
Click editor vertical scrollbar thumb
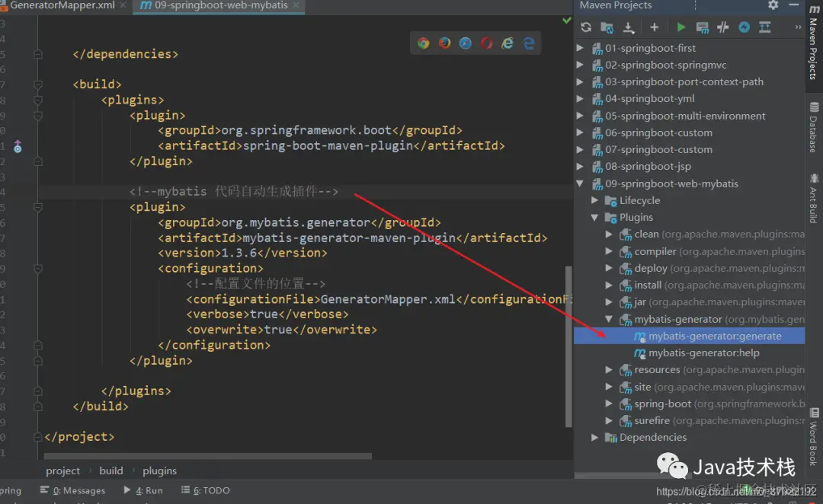click(x=568, y=346)
